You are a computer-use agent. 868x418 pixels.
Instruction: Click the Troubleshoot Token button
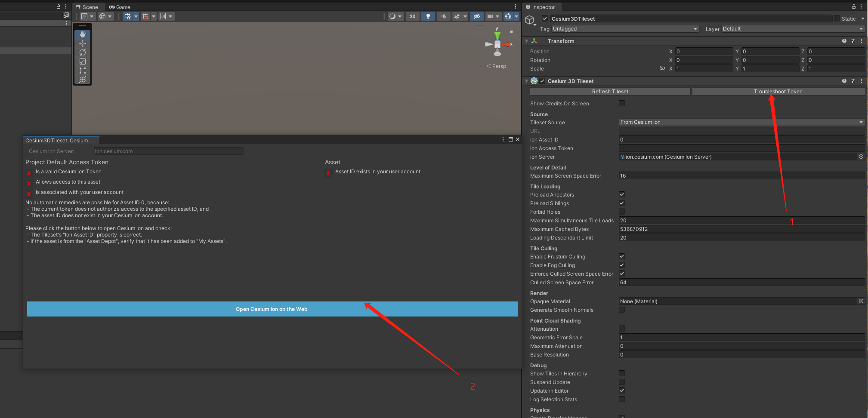point(778,91)
